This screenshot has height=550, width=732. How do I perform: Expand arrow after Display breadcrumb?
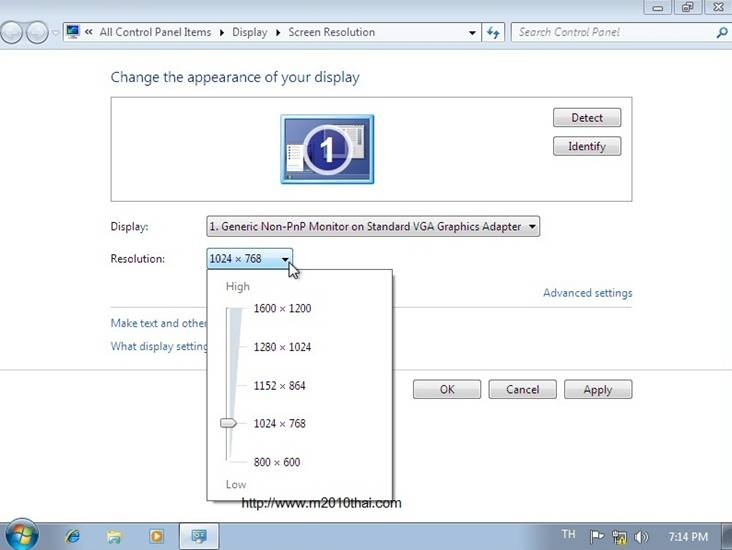pyautogui.click(x=278, y=33)
